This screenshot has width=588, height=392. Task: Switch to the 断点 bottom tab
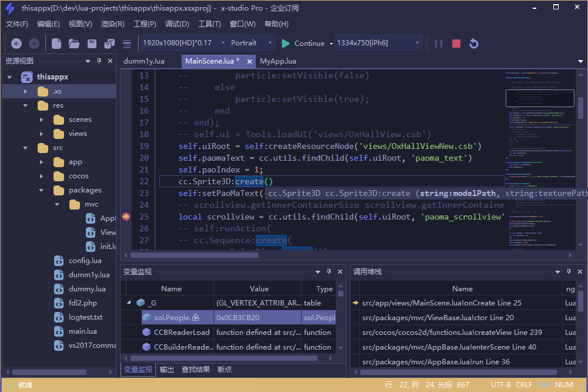(225, 370)
